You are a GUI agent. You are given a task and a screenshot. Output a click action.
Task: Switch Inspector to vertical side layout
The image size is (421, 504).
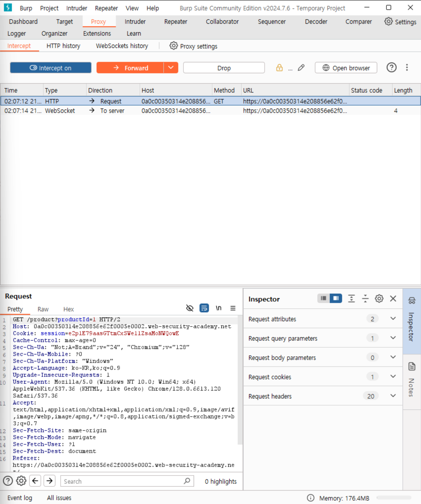(x=336, y=298)
